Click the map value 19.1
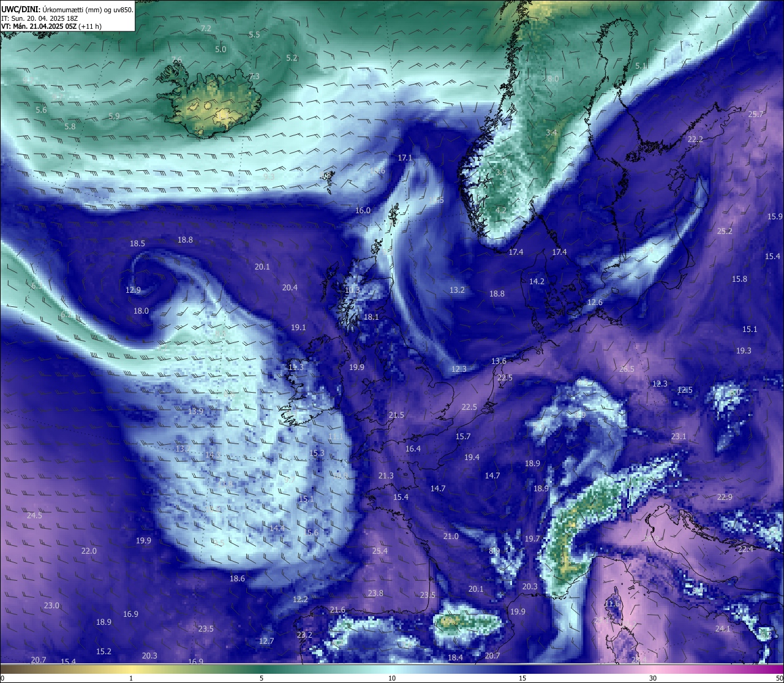Viewport: 784px width, 683px height. click(298, 328)
